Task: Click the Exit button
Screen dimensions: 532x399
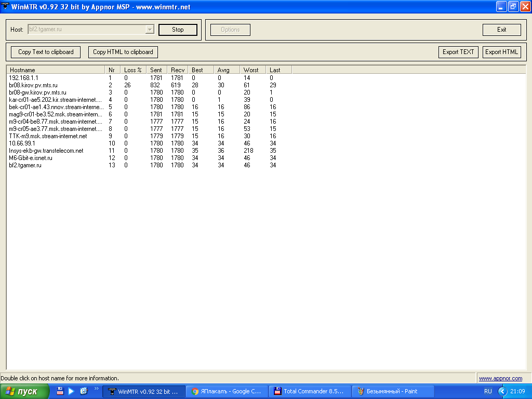Action: 501,30
